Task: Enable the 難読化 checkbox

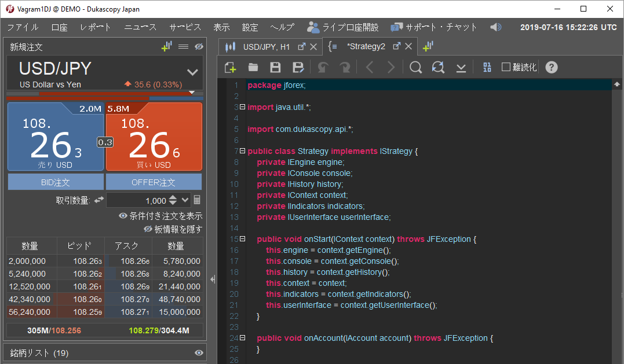Action: coord(506,67)
